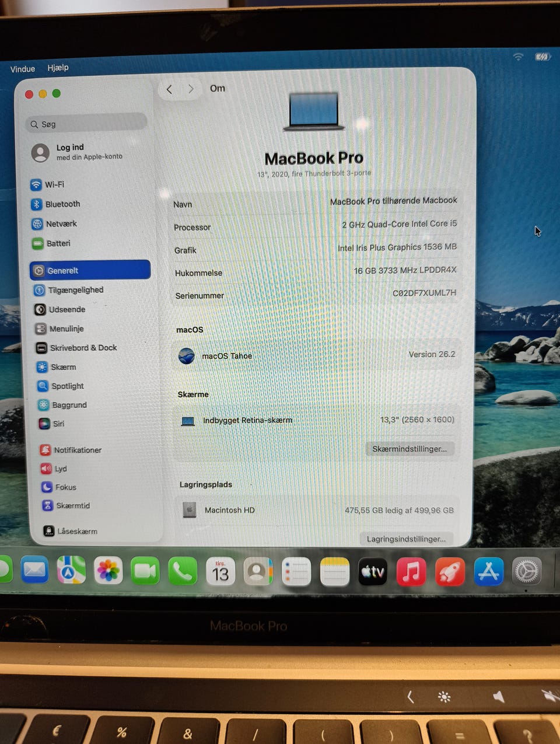The height and width of the screenshot is (744, 560).
Task: Click Wi-Fi status in menu bar
Action: coord(518,57)
